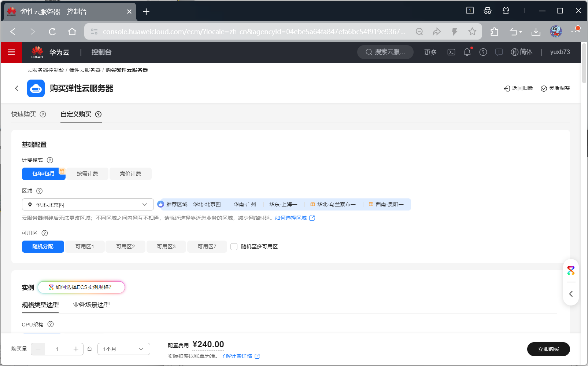
Task: Switch to 快速购买 tab
Action: point(24,114)
